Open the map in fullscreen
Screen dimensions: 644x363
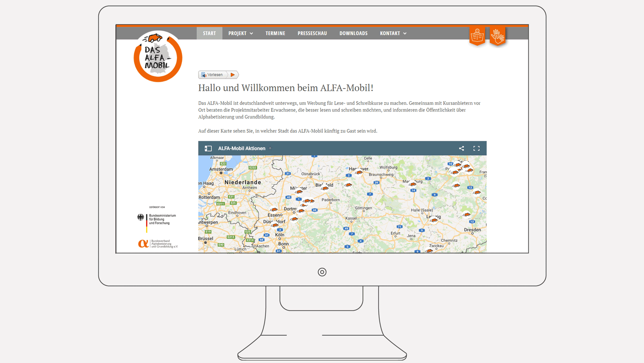[x=477, y=148]
